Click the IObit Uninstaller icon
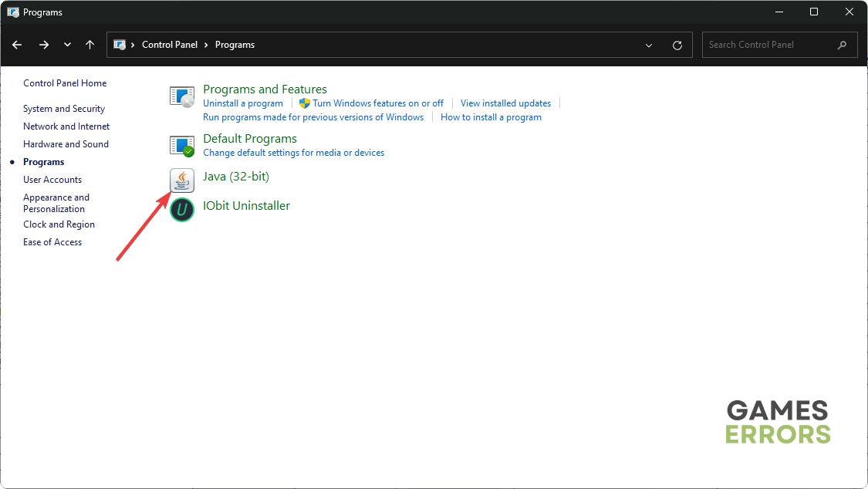 click(x=182, y=209)
